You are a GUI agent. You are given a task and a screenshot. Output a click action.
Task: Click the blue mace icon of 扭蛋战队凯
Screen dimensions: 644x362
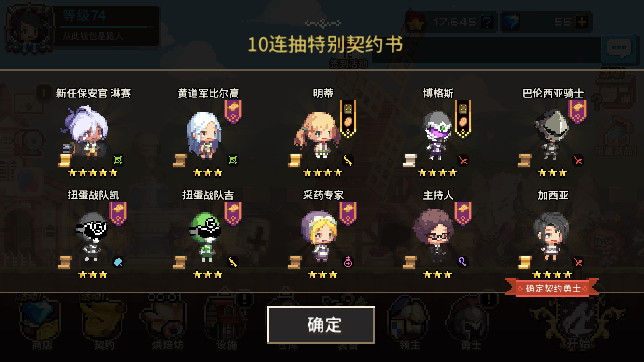[118, 262]
